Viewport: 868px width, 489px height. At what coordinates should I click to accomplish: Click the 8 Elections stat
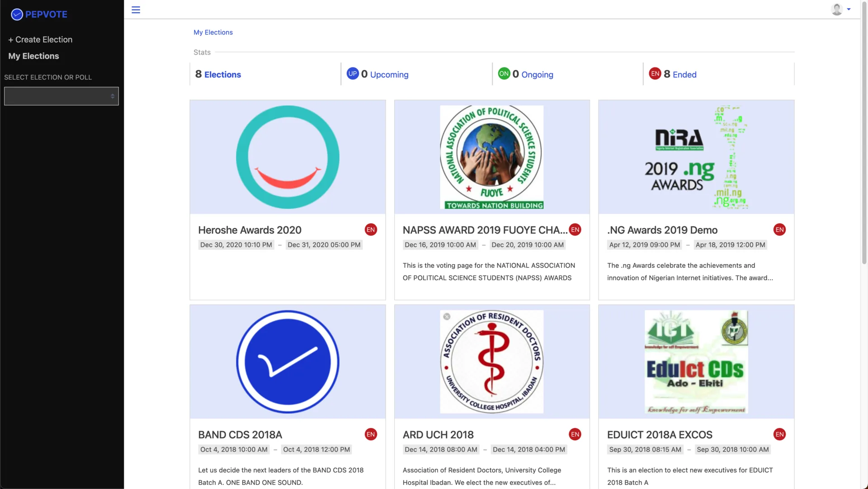click(x=218, y=74)
